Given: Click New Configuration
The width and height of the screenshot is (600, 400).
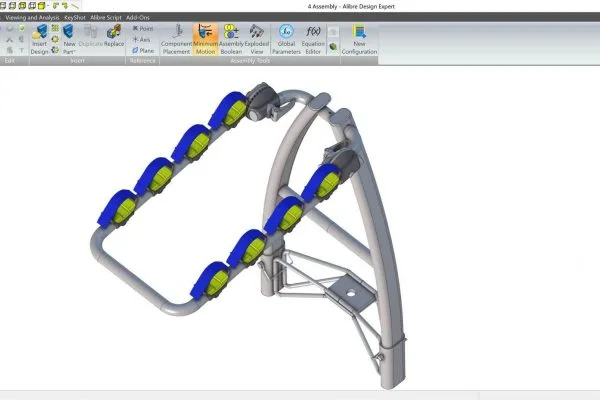Looking at the screenshot, I should (359, 39).
